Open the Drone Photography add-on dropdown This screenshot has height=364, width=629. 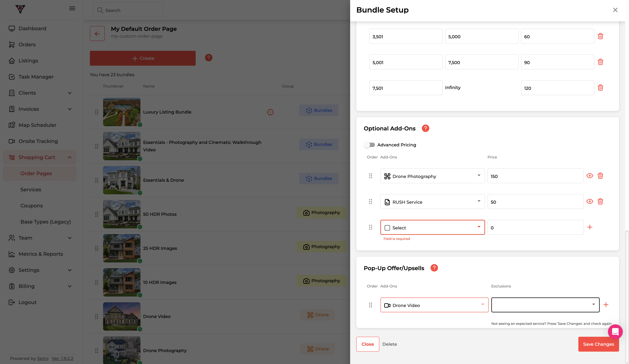(432, 176)
